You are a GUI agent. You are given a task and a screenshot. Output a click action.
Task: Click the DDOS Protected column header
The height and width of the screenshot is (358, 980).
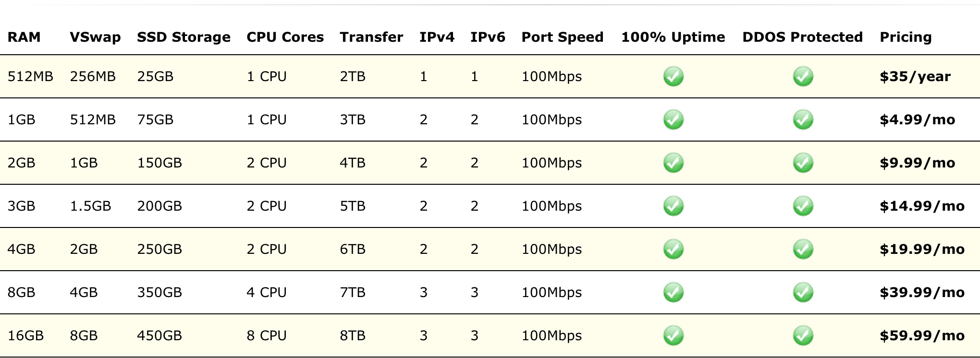(802, 37)
